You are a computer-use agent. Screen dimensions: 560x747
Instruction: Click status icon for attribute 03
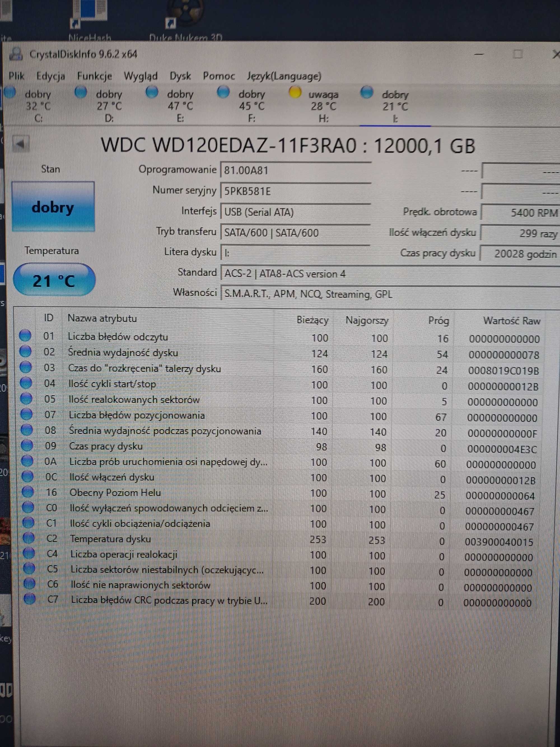pos(26,367)
